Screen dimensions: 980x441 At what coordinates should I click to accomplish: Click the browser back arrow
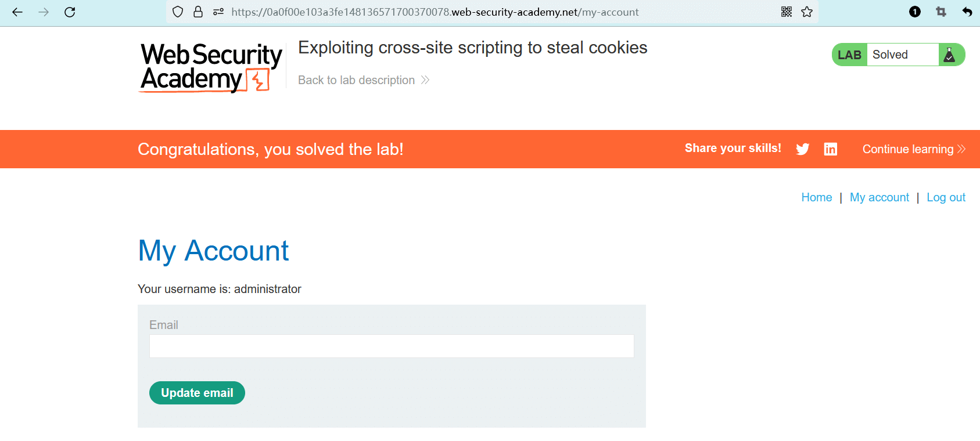click(x=17, y=12)
